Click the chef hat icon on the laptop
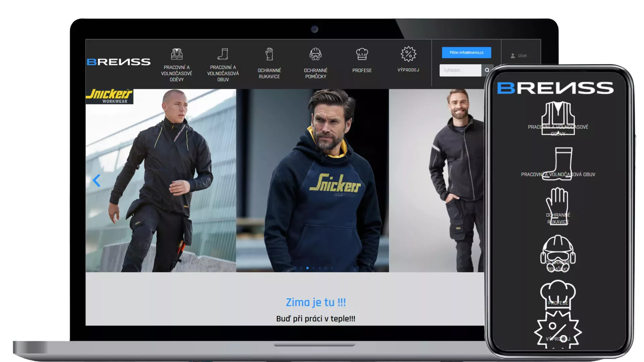This screenshot has width=644, height=362. (362, 54)
